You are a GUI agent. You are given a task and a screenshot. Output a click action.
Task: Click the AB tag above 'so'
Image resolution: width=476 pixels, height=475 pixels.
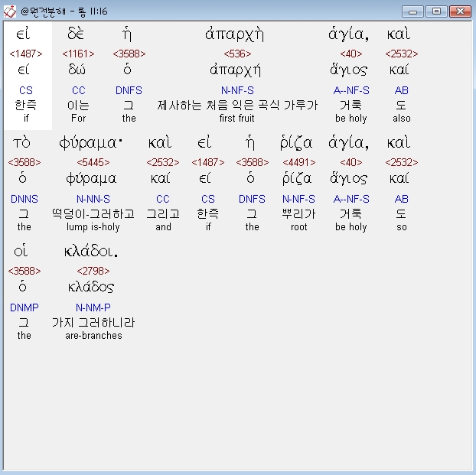click(x=401, y=199)
